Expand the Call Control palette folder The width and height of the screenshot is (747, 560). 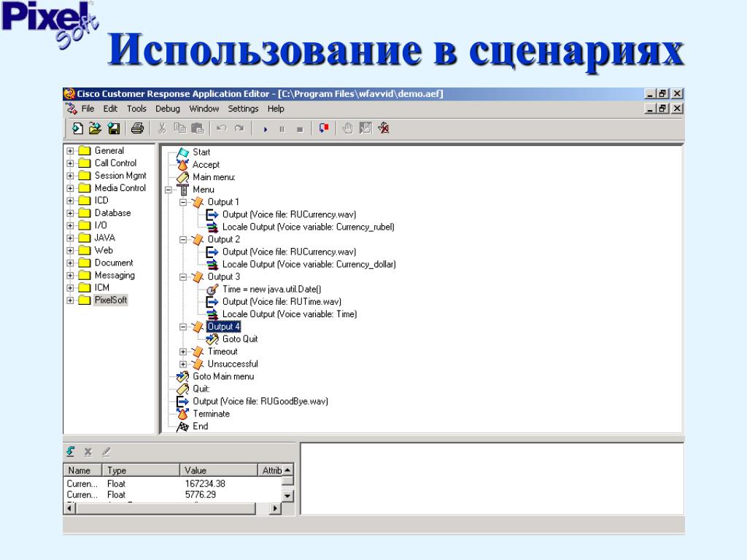click(x=70, y=163)
